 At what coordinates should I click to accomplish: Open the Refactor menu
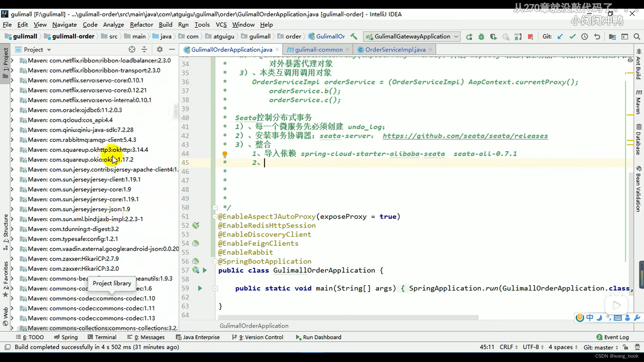(141, 24)
